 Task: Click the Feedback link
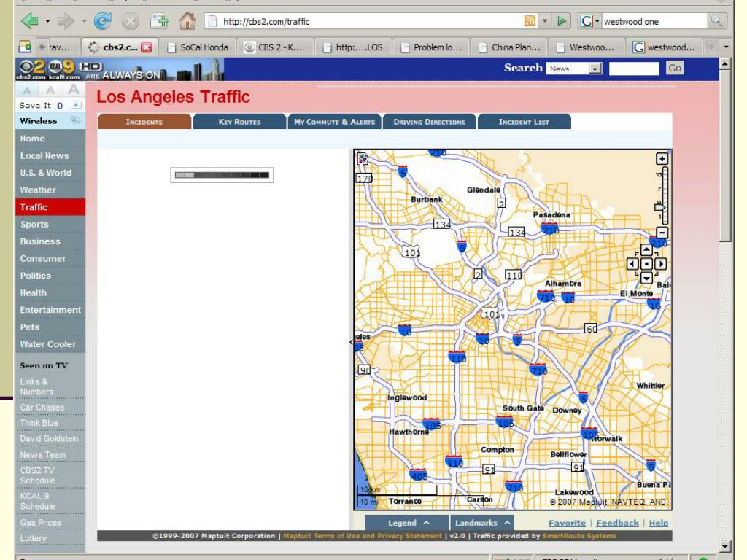pyautogui.click(x=617, y=523)
